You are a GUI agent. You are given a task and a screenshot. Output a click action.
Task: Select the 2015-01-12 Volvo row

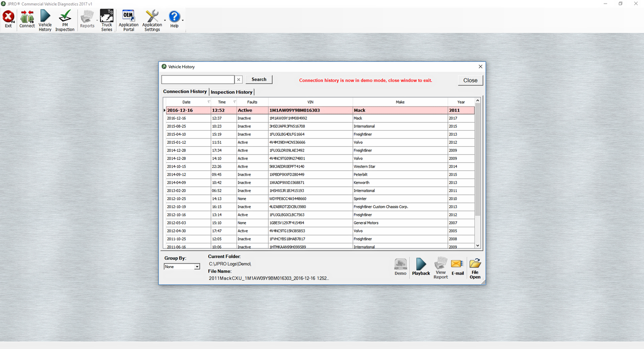319,142
